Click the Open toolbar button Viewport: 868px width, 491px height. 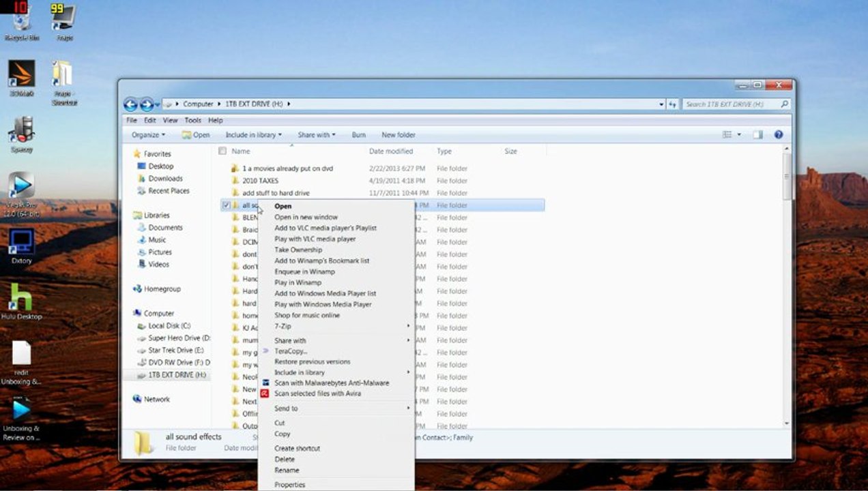[x=196, y=135]
